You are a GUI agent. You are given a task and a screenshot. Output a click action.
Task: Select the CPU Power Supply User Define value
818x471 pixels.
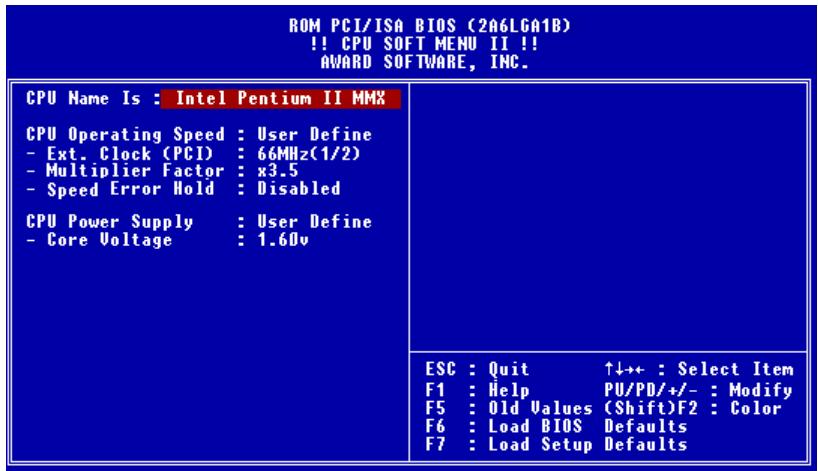(x=315, y=222)
